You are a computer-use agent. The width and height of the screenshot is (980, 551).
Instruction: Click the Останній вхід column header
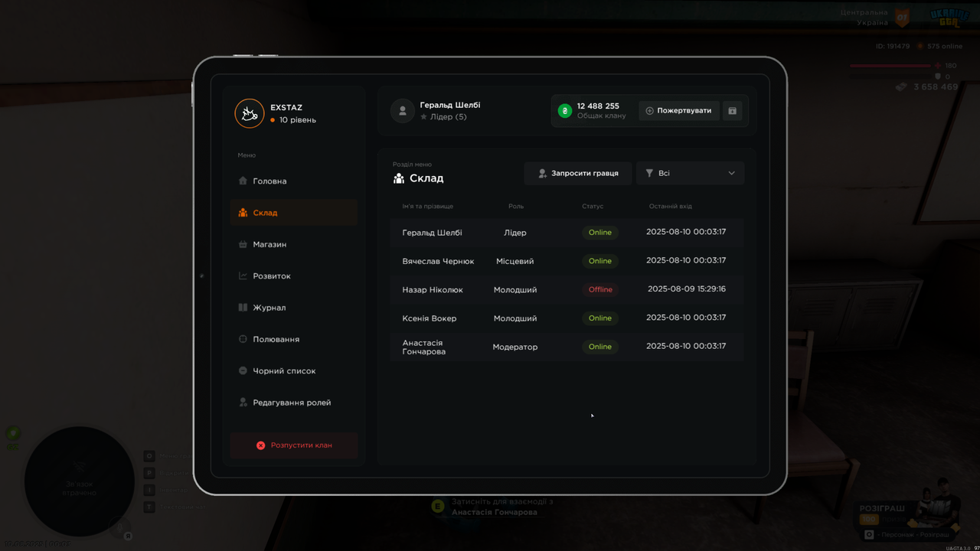pos(671,207)
